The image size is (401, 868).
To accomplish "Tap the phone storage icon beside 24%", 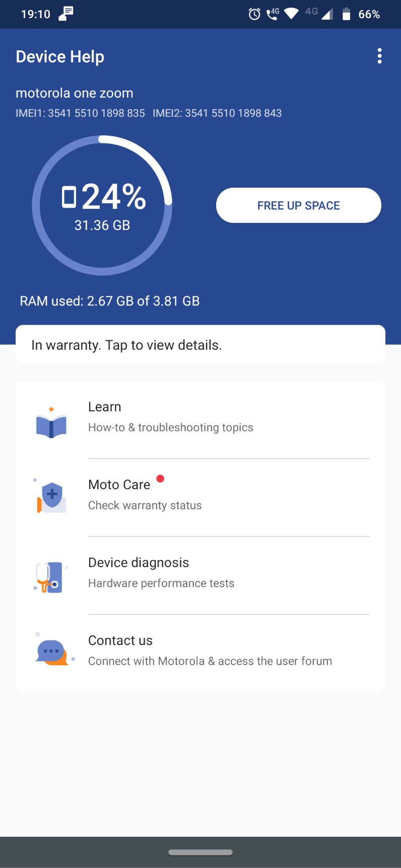I will pyautogui.click(x=69, y=197).
